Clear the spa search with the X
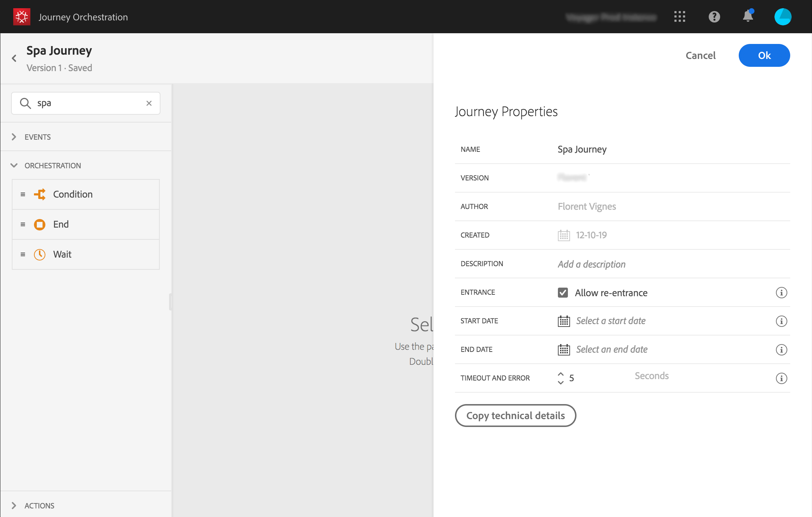Viewport: 812px width, 517px height. tap(149, 103)
